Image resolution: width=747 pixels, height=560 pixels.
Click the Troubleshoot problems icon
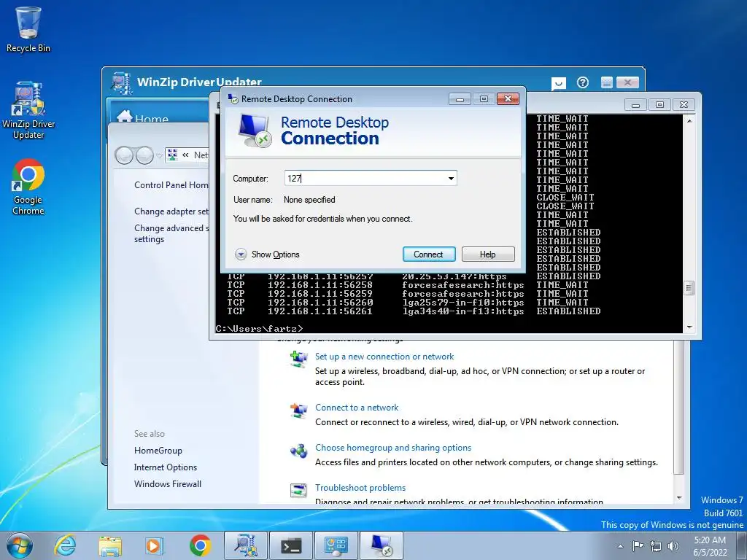(298, 490)
